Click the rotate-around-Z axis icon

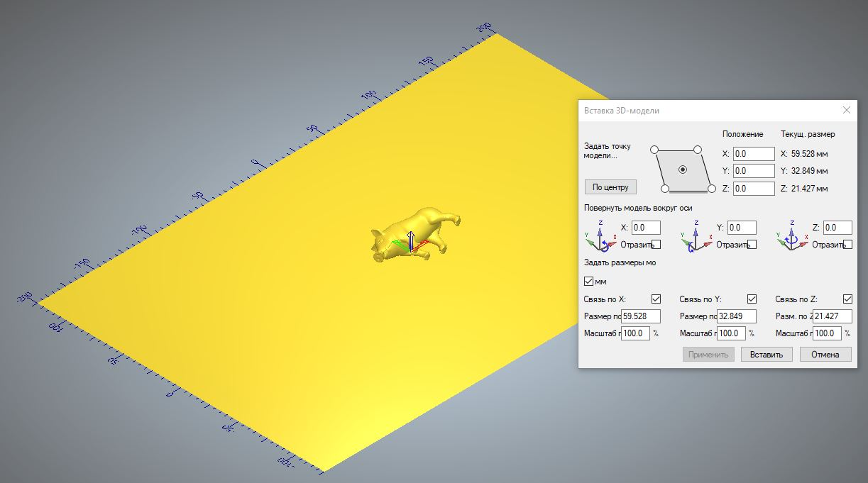(x=791, y=237)
